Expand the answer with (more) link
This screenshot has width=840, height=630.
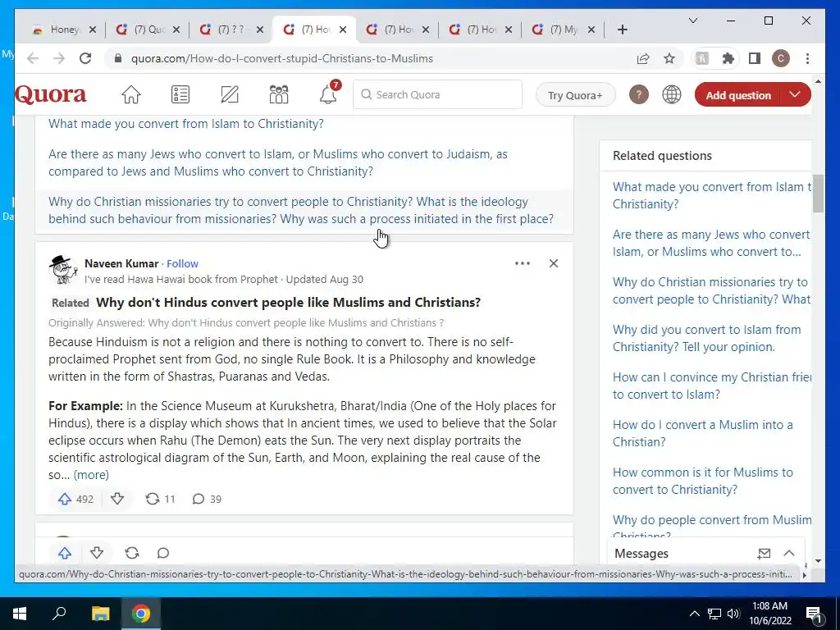pyautogui.click(x=91, y=475)
